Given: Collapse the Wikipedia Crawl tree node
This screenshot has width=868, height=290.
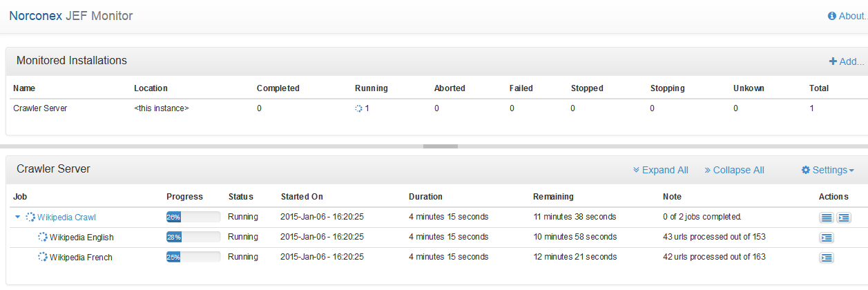Looking at the screenshot, I should [18, 217].
